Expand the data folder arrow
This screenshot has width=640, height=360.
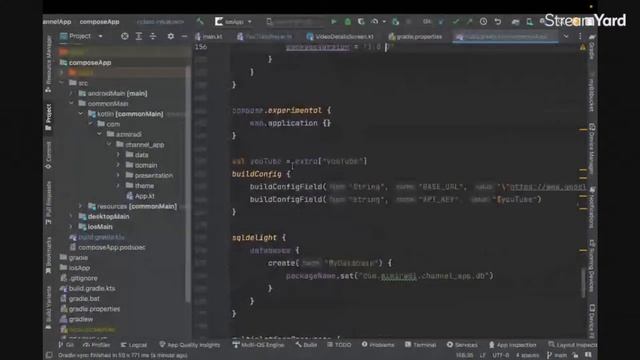point(118,155)
